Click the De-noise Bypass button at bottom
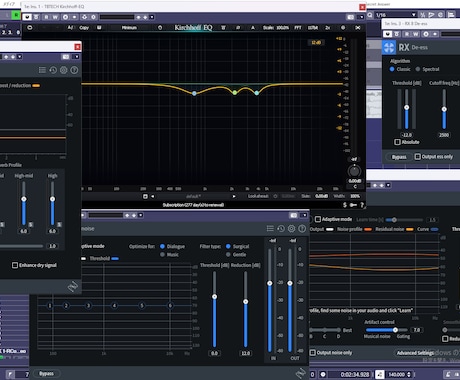The image size is (460, 380). tap(46, 373)
